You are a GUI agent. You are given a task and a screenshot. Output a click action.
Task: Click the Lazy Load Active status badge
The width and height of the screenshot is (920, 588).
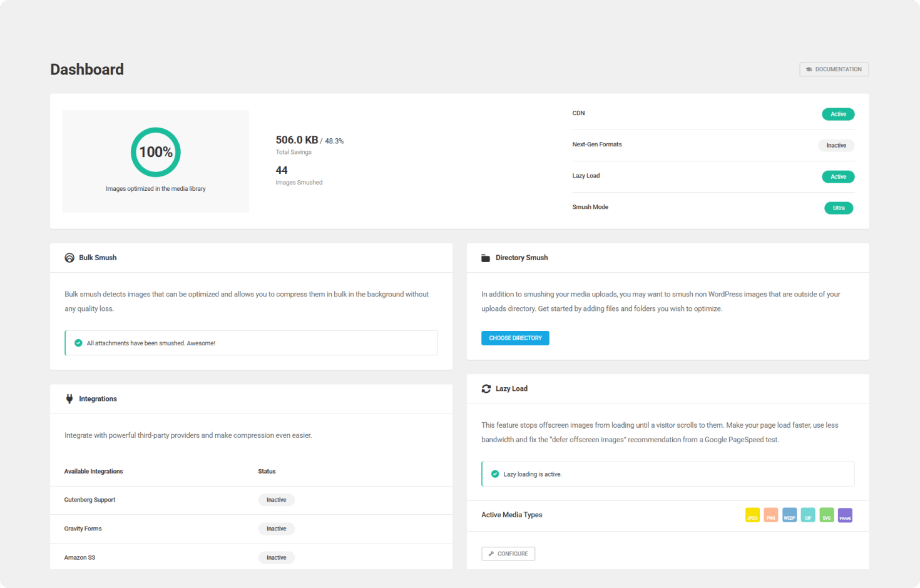click(838, 177)
